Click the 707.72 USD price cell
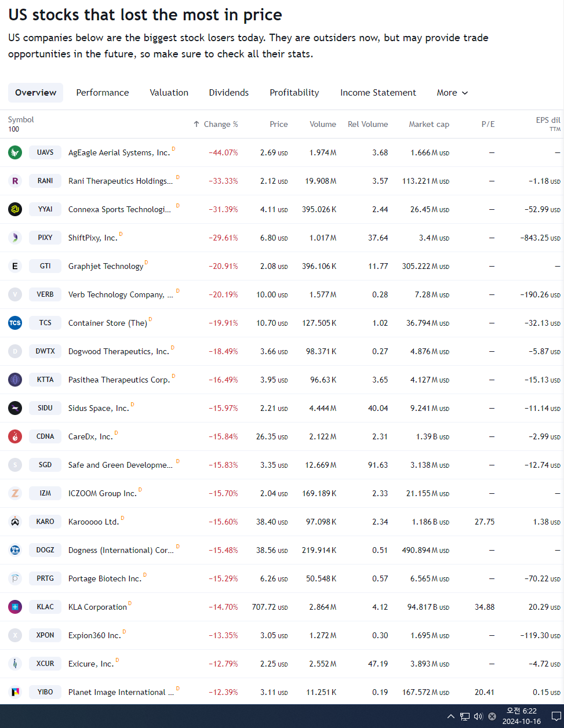The height and width of the screenshot is (728, 564). [x=270, y=607]
